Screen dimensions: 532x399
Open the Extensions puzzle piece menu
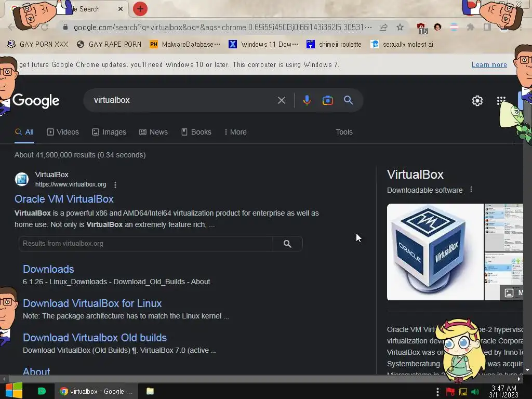click(x=470, y=27)
